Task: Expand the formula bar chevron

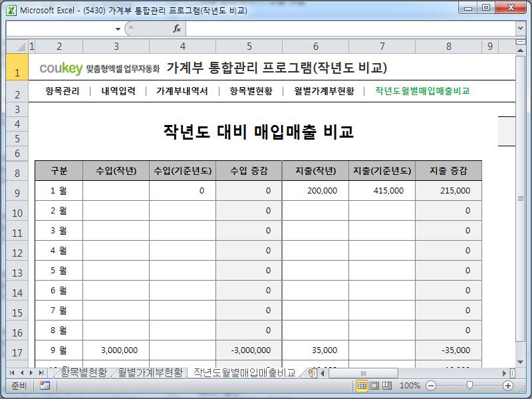Action: (520, 29)
